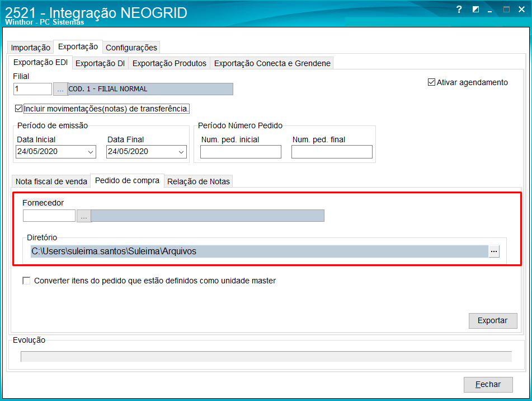Open the help question mark icon
This screenshot has height=401, width=532.
(x=459, y=10)
